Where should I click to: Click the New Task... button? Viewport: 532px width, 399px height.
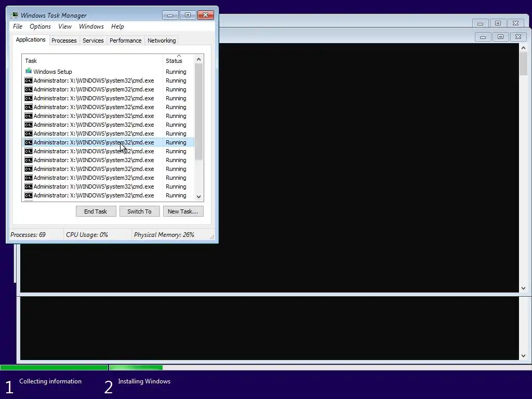point(183,211)
